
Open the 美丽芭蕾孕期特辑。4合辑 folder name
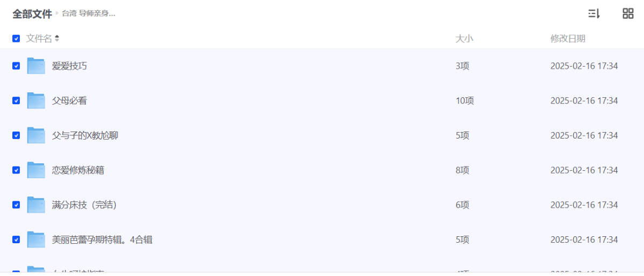102,239
